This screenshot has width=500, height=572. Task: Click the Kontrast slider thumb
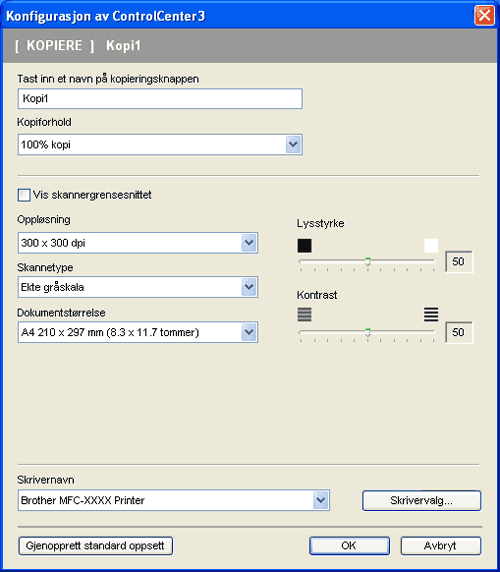click(x=368, y=332)
